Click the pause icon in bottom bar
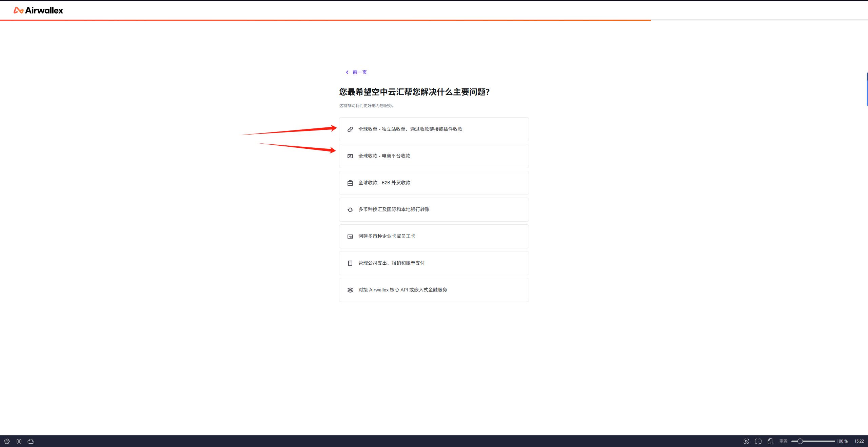 pos(19,441)
